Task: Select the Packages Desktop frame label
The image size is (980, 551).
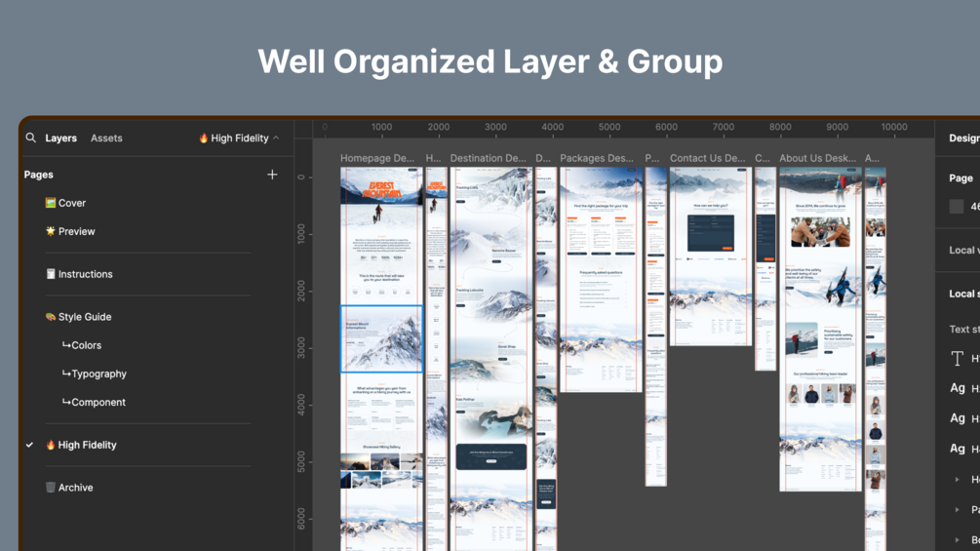Action: click(x=597, y=158)
